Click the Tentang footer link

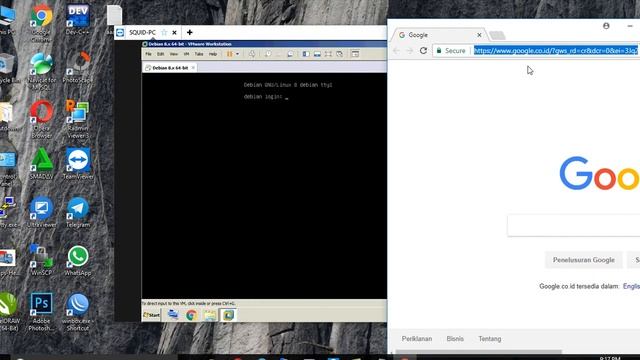490,339
